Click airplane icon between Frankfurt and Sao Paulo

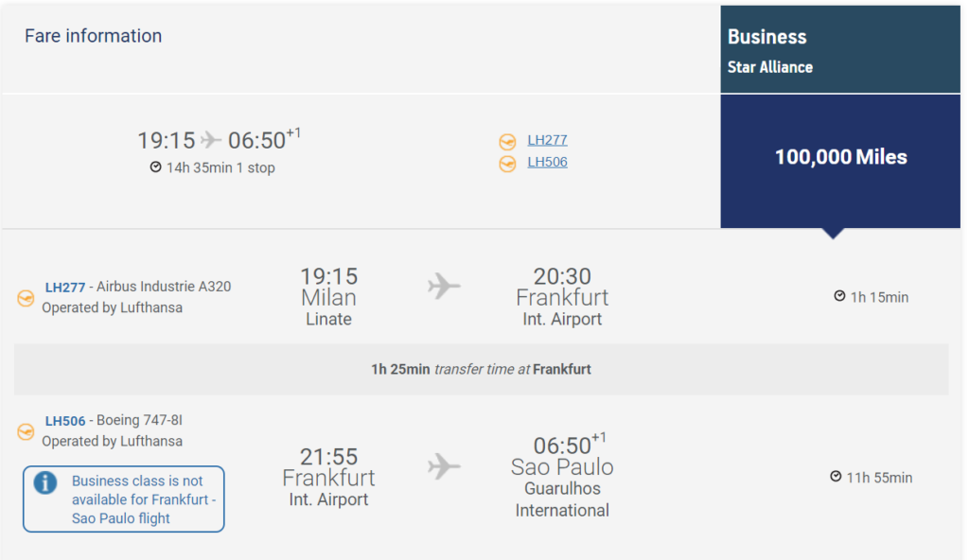(x=444, y=466)
